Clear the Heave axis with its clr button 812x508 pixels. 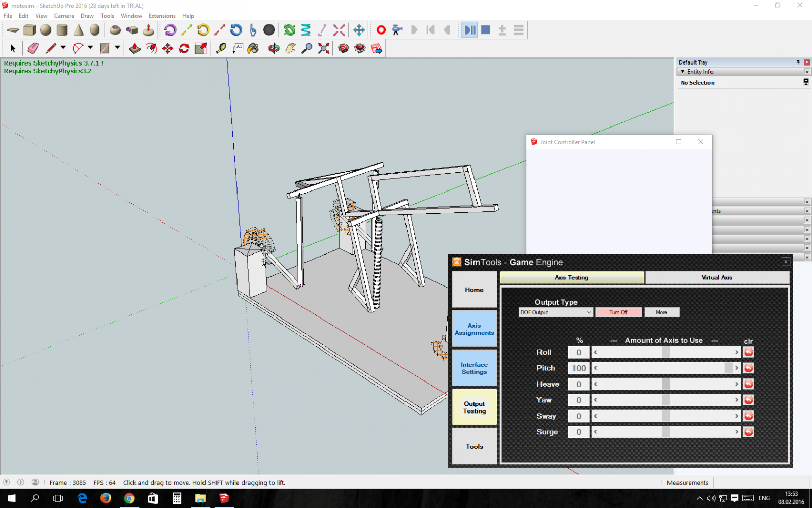click(x=748, y=384)
